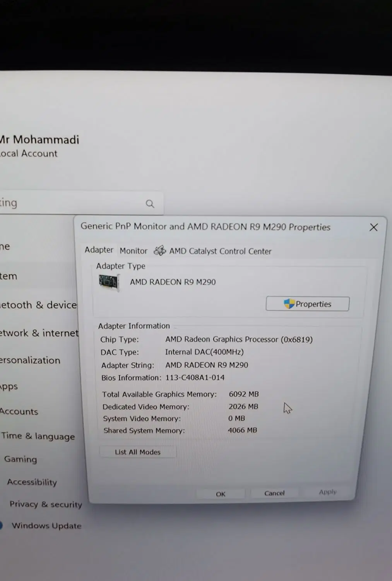
Task: Click the Adapter String value AMD RADEON R9 M290
Action: (x=207, y=365)
